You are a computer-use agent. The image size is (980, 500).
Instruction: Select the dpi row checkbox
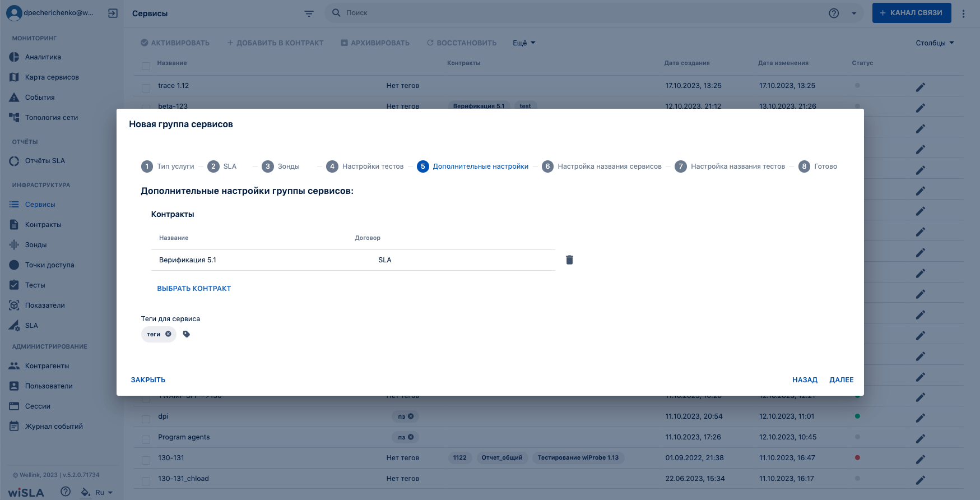pyautogui.click(x=146, y=419)
